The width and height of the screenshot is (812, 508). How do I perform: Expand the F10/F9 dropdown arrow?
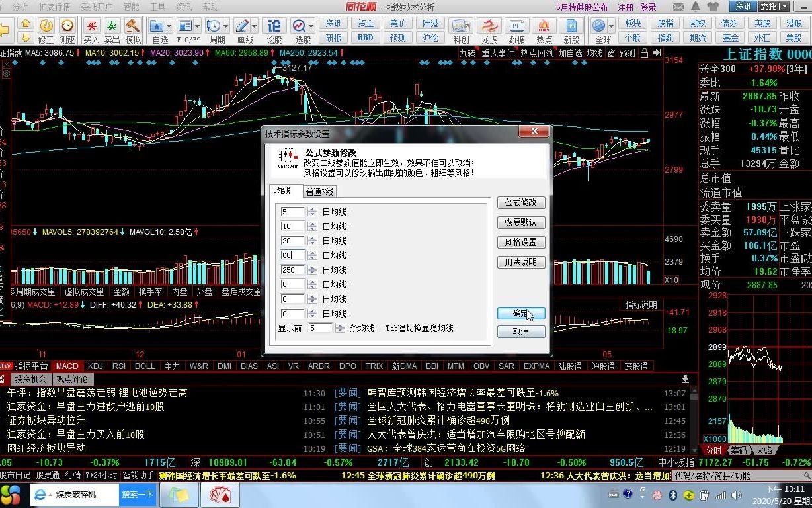point(196,26)
